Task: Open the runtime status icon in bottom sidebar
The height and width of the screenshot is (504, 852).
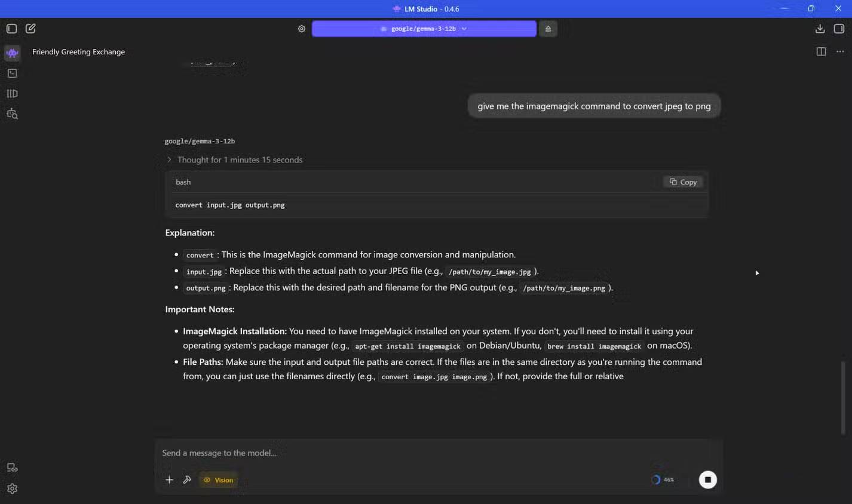Action: (x=12, y=468)
